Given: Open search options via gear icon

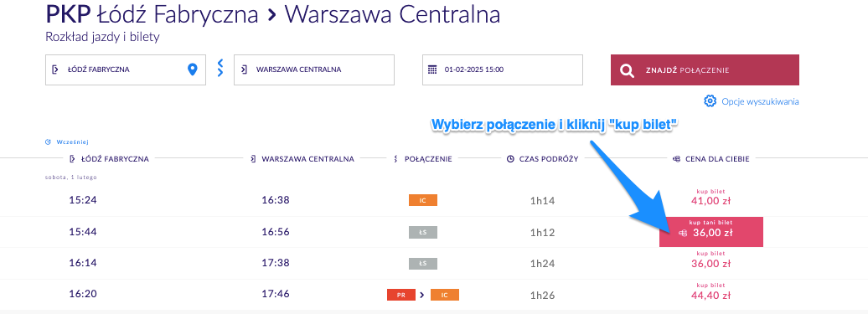Looking at the screenshot, I should point(710,101).
